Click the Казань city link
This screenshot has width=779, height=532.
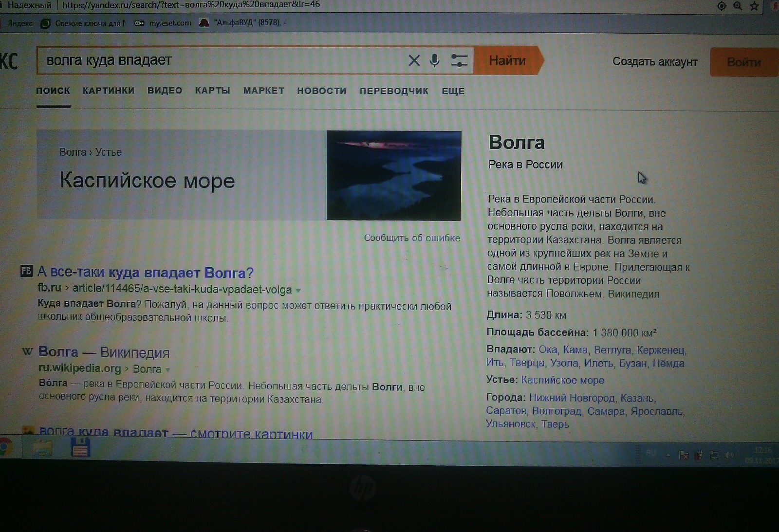pos(637,398)
